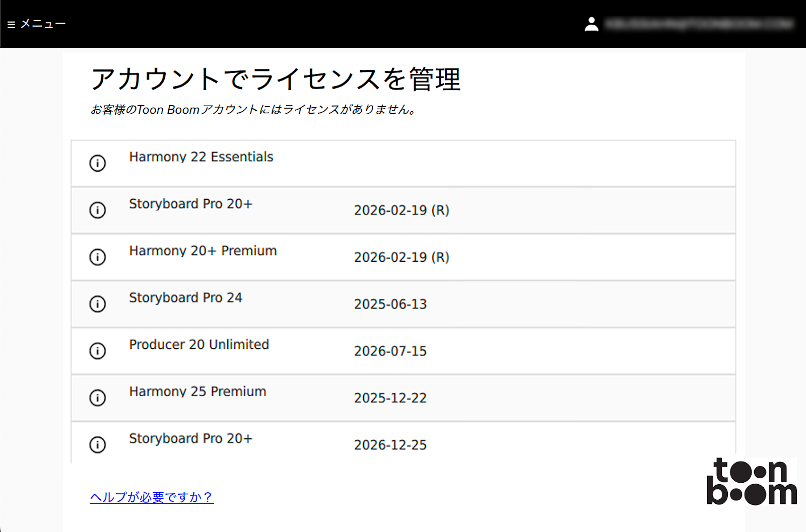Click info icon beside Storyboard Pro 24
The image size is (806, 532).
[x=97, y=304]
